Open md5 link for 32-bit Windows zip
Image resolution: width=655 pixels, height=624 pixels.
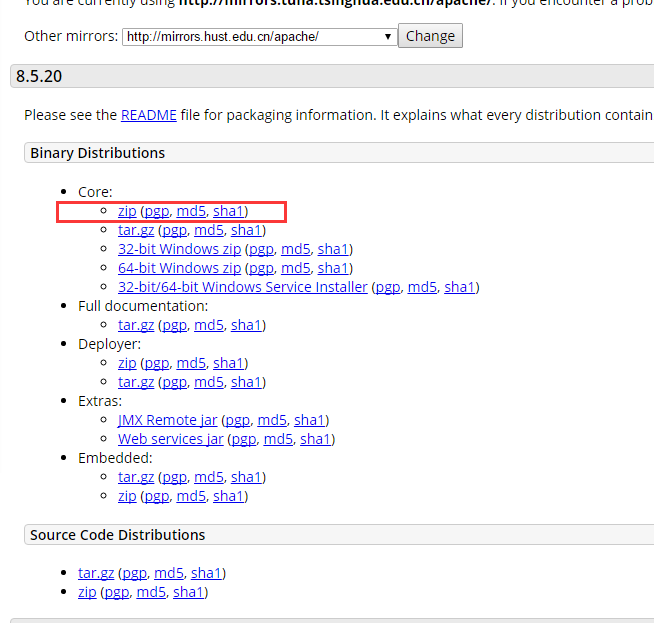tap(296, 249)
